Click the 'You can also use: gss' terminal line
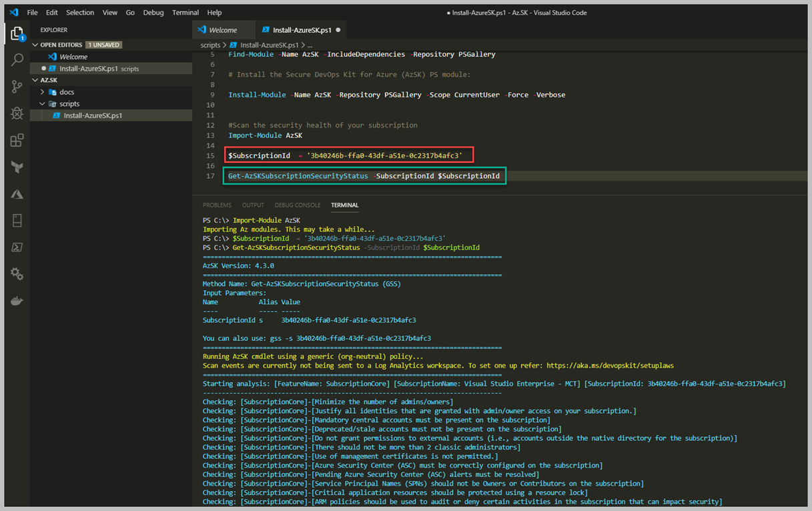Screen dimensions: 812x511 point(317,338)
